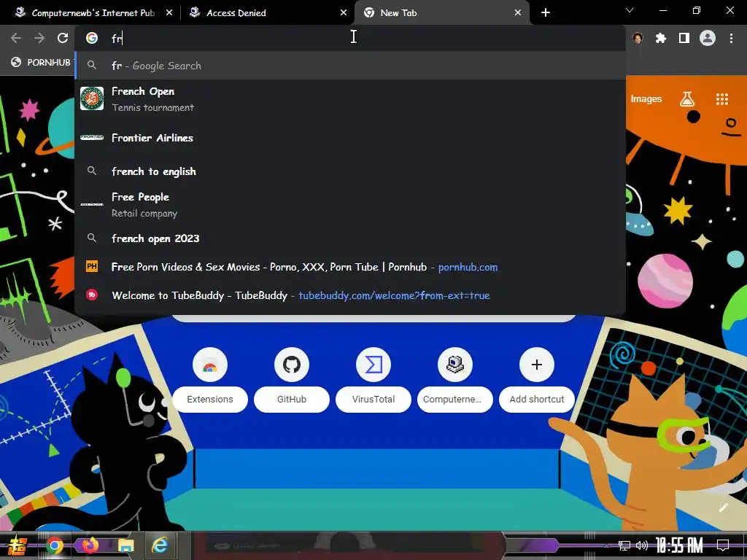Launch Firefox from the taskbar

(x=90, y=545)
